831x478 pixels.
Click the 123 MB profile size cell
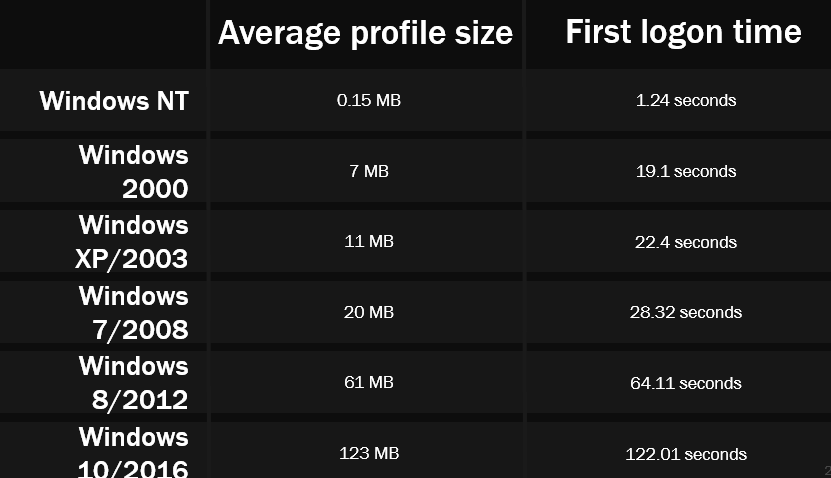[369, 453]
